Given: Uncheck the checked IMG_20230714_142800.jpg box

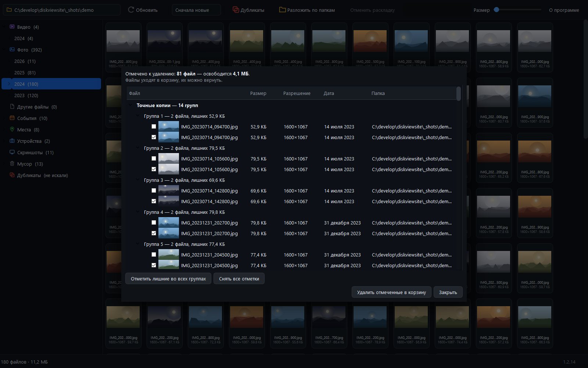Looking at the screenshot, I should [154, 201].
